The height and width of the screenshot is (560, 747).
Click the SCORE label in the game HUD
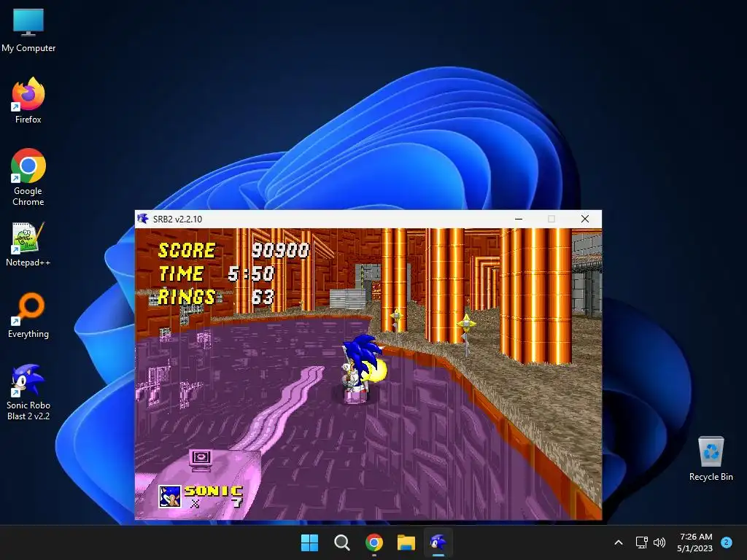pos(186,251)
